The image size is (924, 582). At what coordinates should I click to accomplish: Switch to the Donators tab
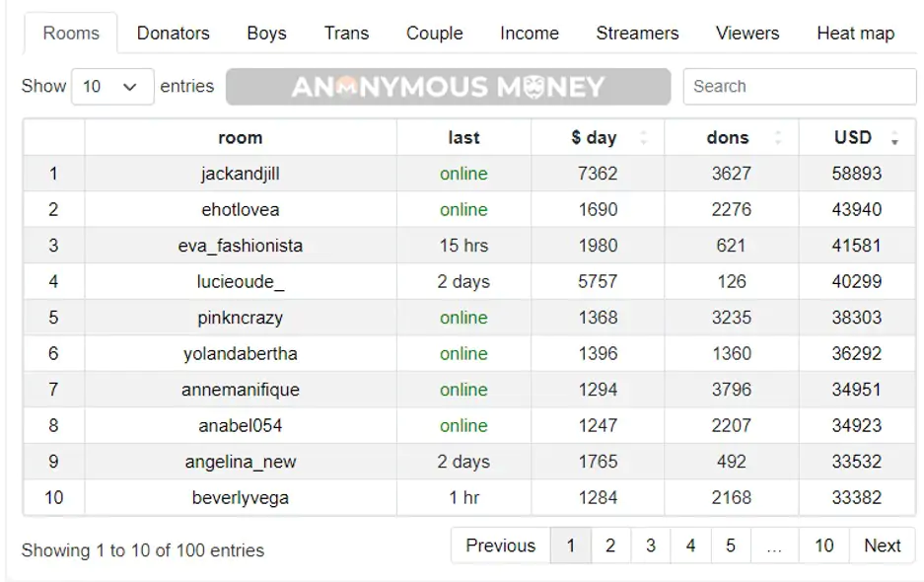click(174, 33)
